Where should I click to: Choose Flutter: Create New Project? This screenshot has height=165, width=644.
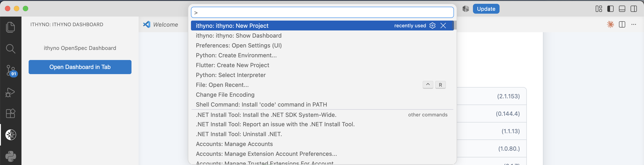click(x=322, y=65)
